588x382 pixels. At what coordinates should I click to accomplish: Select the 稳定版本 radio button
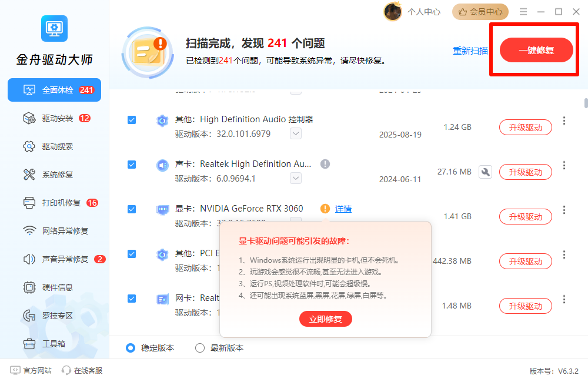click(131, 348)
